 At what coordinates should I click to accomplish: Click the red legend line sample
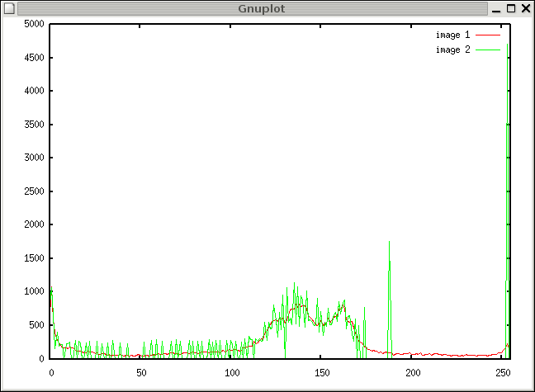point(488,35)
